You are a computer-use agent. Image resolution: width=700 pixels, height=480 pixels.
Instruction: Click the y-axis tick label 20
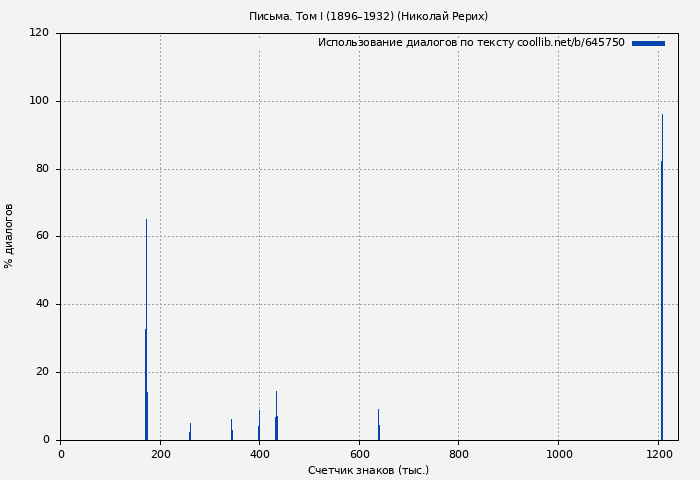pyautogui.click(x=42, y=372)
